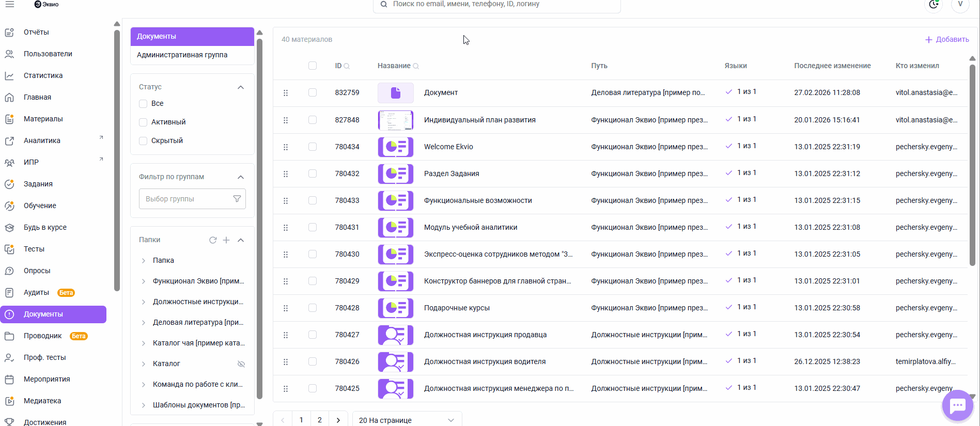This screenshot has width=980, height=426.
Task: Collapse the Статус filter section
Action: coord(240,87)
